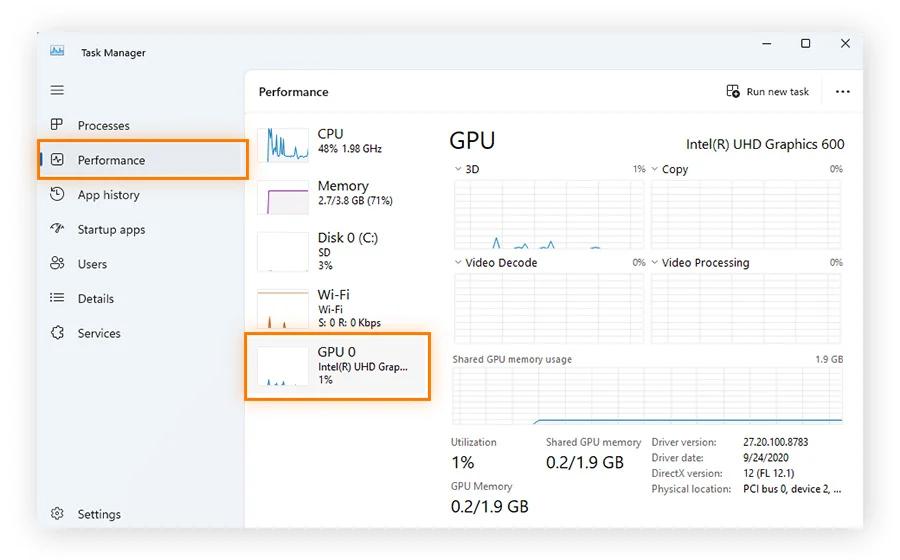The height and width of the screenshot is (560, 900).
Task: Open the Video Processing engine dropdown
Action: 655,263
